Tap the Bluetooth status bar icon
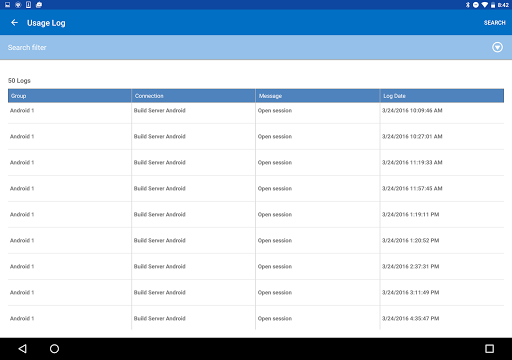The width and height of the screenshot is (512, 360). (x=468, y=5)
